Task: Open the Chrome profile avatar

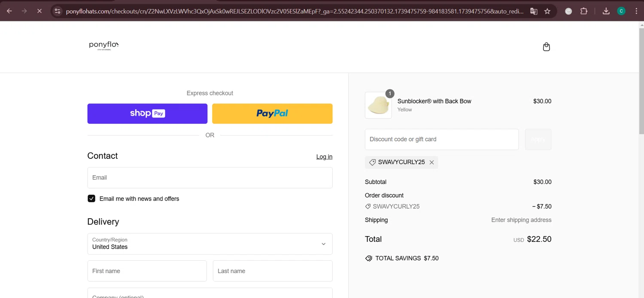Action: coord(621,11)
